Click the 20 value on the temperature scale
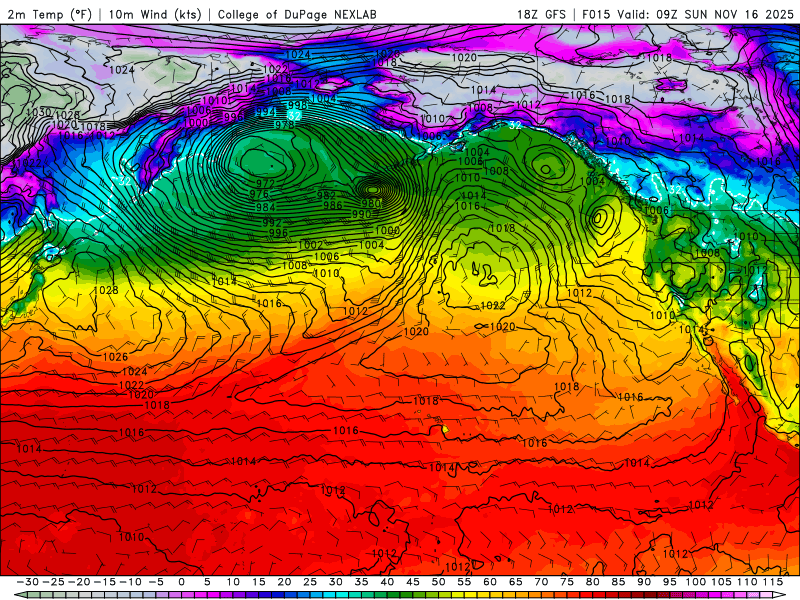This screenshot has height=600, width=800. (284, 582)
